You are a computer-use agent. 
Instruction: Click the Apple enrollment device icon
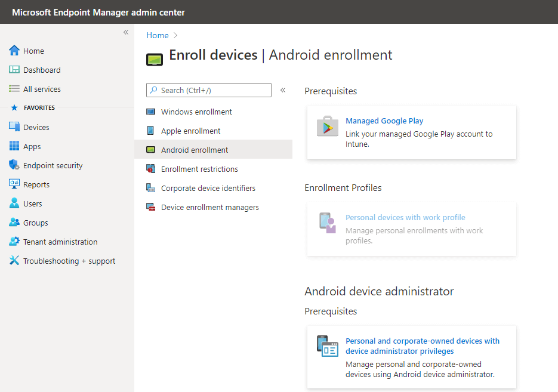point(150,131)
